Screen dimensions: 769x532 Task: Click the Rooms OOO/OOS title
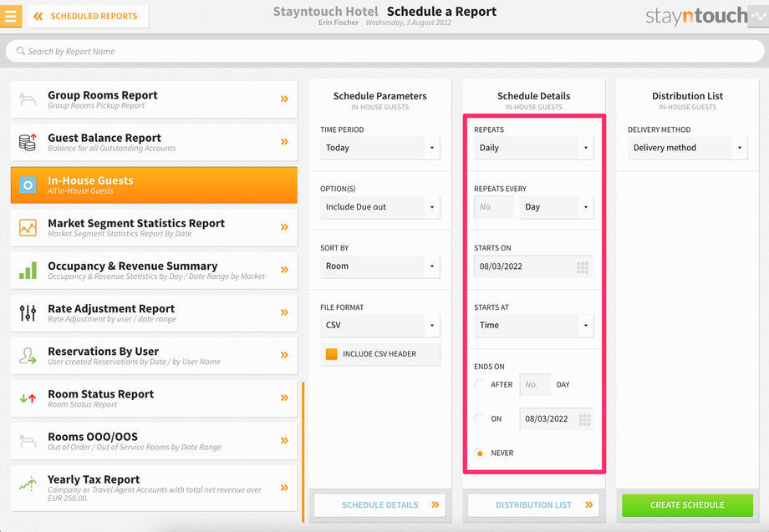click(93, 437)
